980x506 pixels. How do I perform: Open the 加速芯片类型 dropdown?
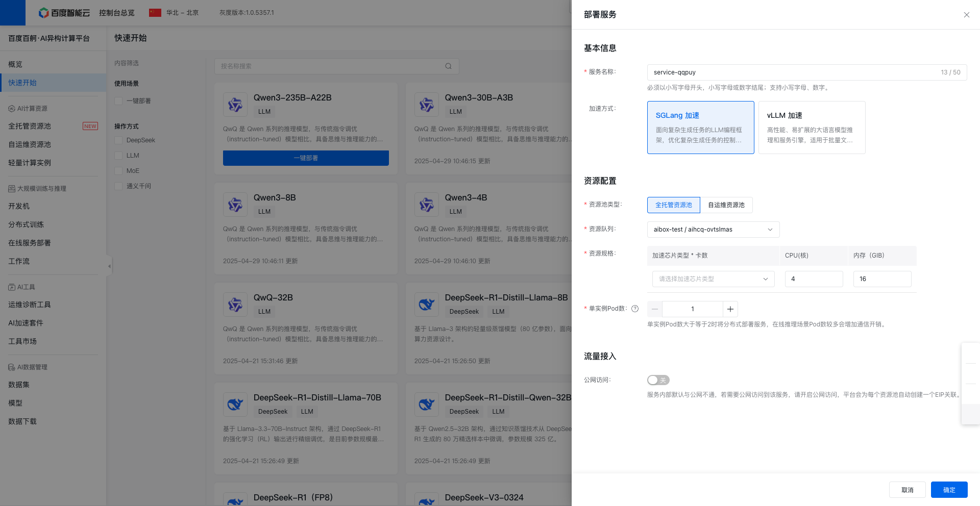pos(714,279)
